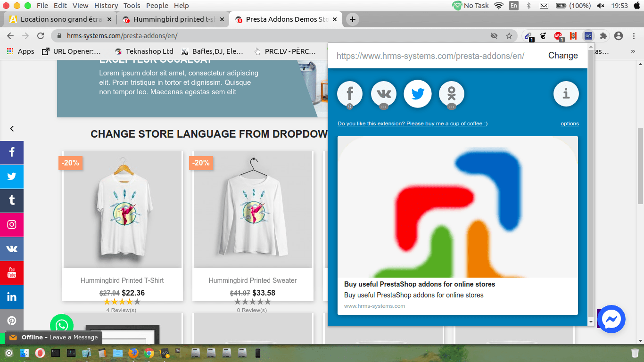Click the Twitter share icon in popup

[417, 93]
